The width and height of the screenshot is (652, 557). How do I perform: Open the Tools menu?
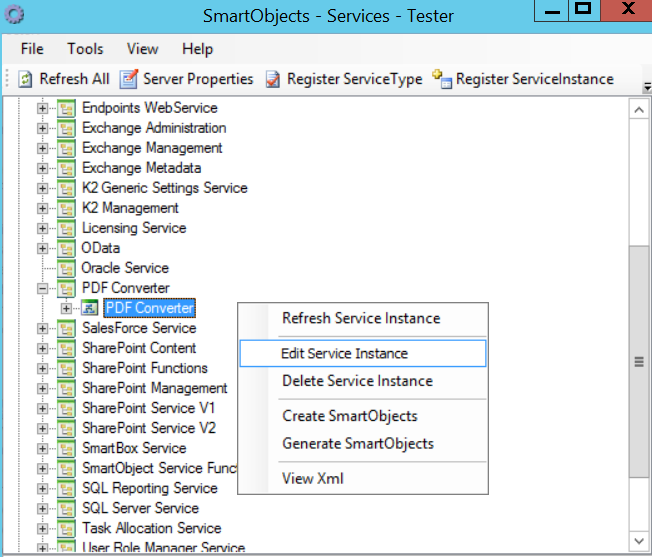click(x=85, y=49)
